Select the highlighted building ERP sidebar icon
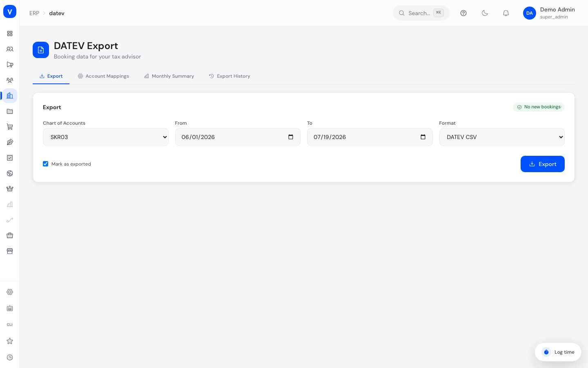588x368 pixels. 10,96
